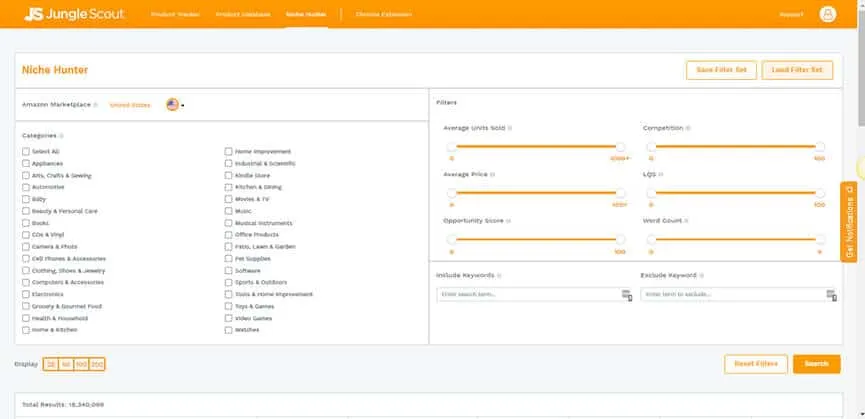Click info icon next to Average Units Sold
The height and width of the screenshot is (419, 865).
coord(510,128)
